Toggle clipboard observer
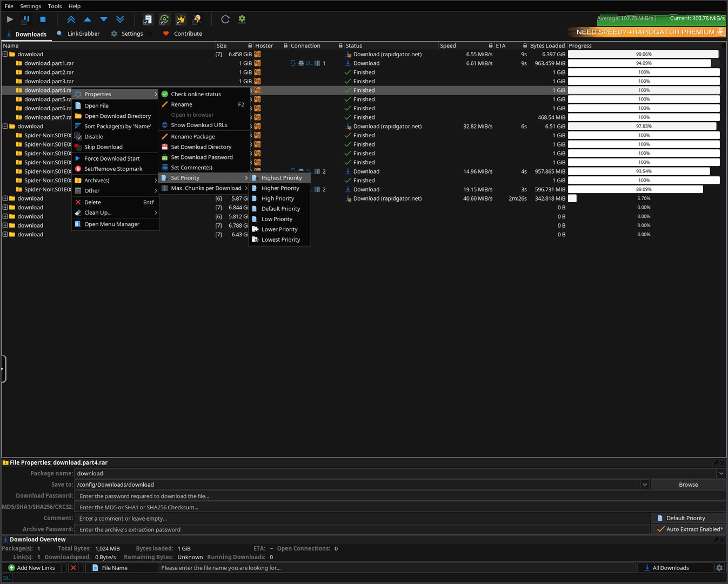 point(148,19)
